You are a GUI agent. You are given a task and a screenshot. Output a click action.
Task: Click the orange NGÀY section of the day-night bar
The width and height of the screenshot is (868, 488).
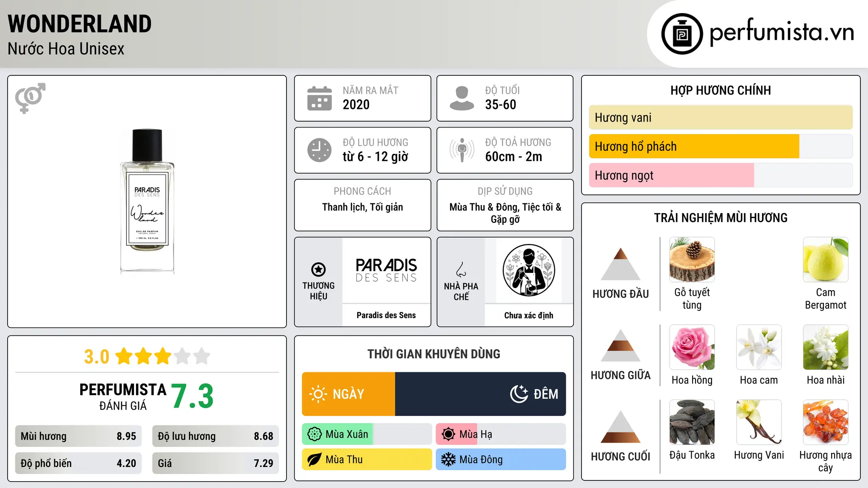(x=348, y=394)
